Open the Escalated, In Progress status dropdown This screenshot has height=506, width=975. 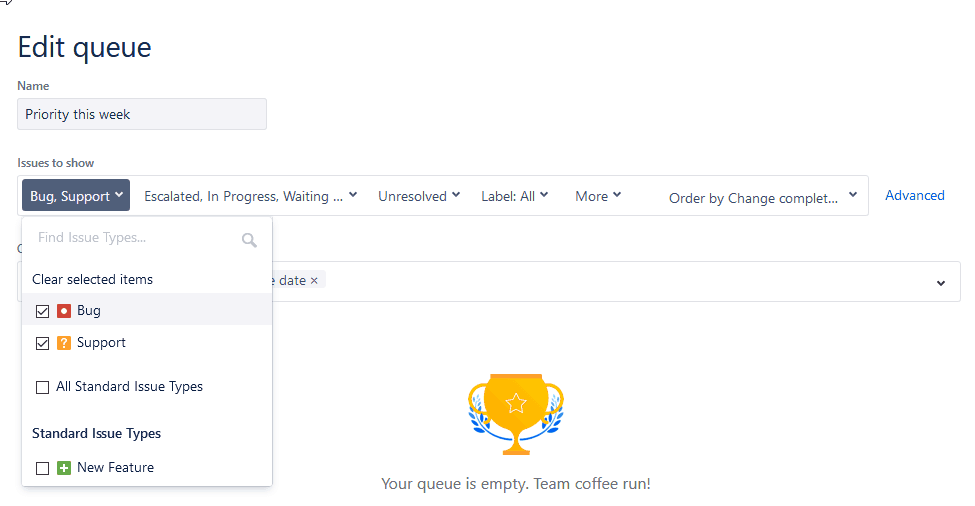tap(250, 196)
